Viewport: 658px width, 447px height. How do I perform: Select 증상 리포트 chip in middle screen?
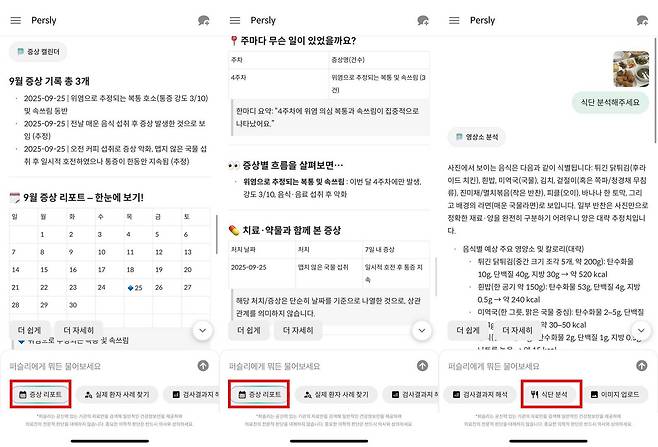260,395
